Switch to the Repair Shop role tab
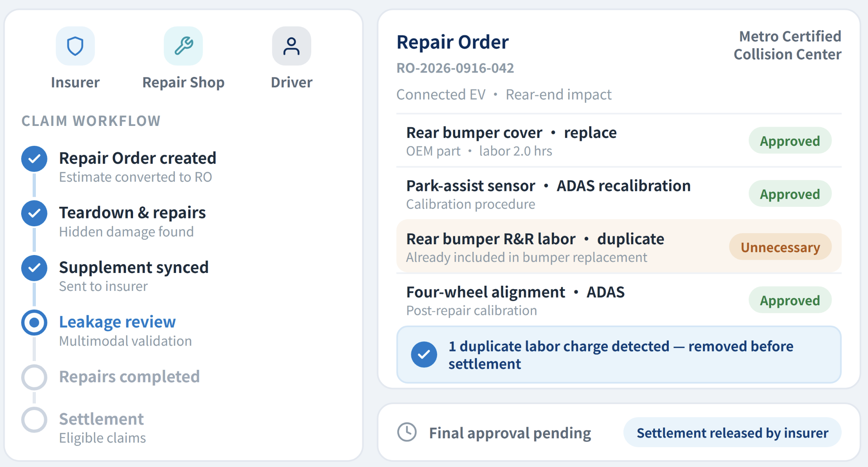 click(183, 58)
